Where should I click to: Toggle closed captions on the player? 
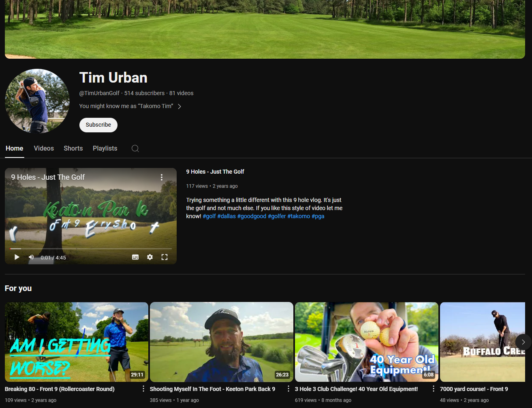(x=135, y=257)
